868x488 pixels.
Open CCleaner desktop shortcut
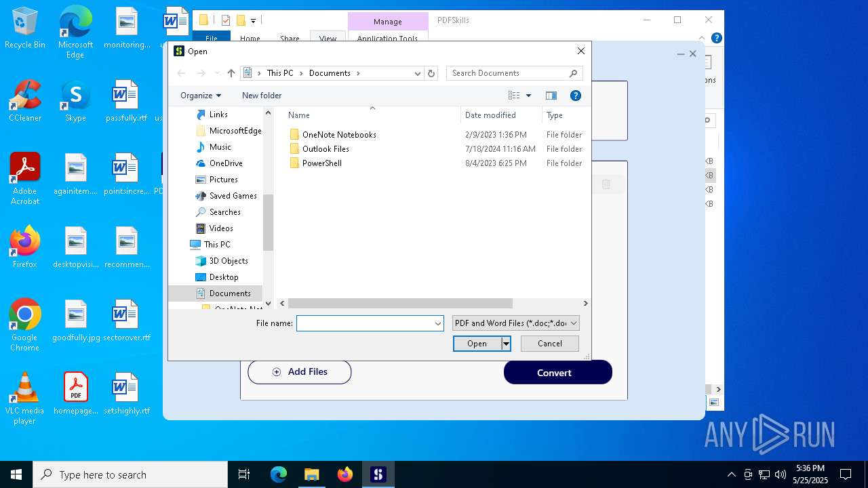[x=25, y=101]
